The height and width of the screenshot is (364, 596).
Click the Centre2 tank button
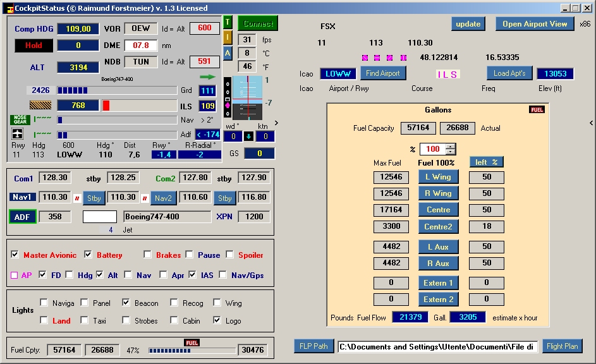[x=438, y=227]
